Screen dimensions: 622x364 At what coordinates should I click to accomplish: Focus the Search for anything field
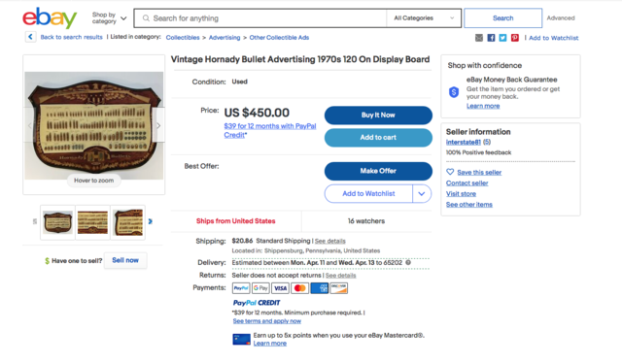point(259,18)
